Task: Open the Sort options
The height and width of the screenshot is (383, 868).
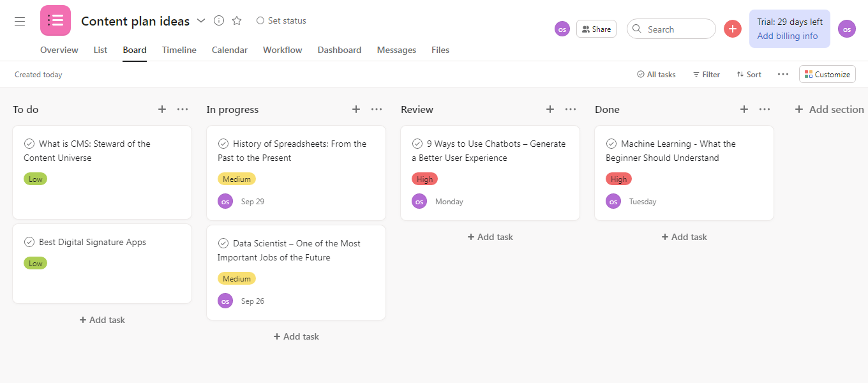Action: (748, 74)
